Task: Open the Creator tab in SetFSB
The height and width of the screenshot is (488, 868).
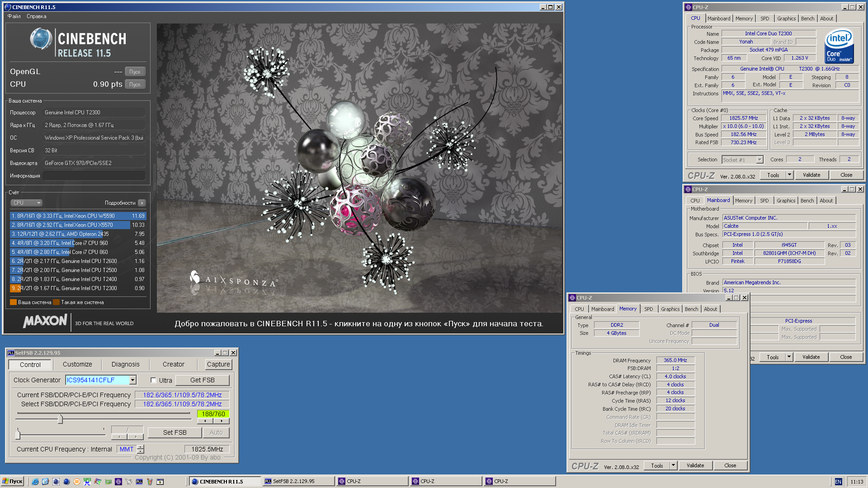Action: 174,364
